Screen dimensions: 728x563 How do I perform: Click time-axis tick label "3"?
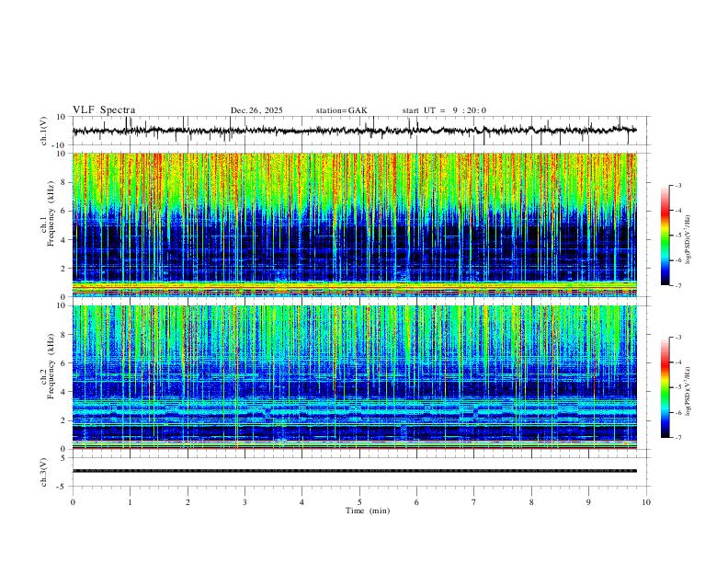245,502
